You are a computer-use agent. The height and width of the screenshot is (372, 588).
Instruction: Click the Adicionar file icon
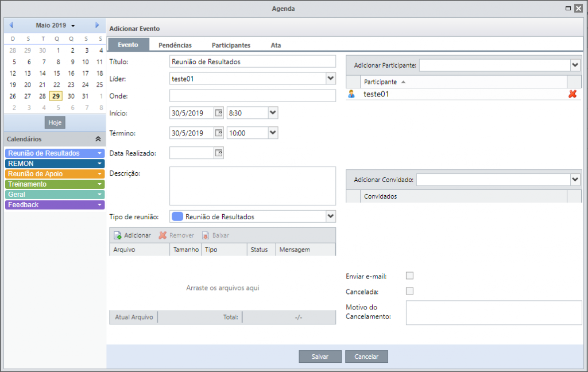pyautogui.click(x=117, y=235)
